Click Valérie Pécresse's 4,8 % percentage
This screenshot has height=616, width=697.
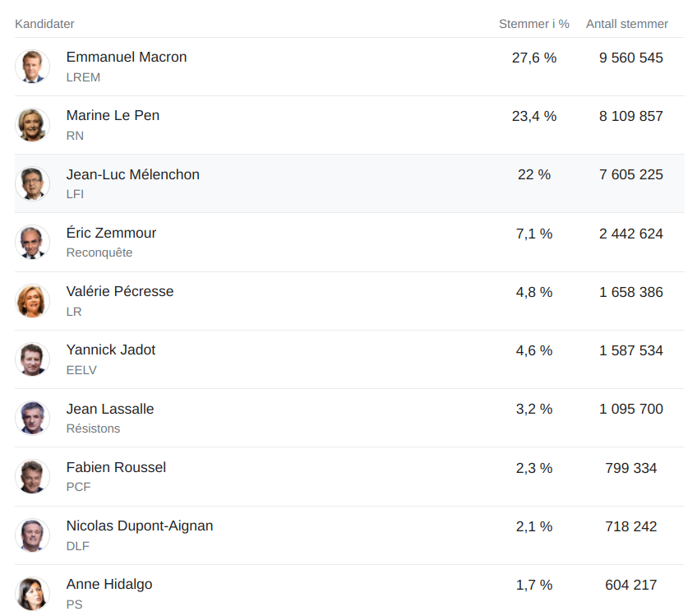[534, 292]
